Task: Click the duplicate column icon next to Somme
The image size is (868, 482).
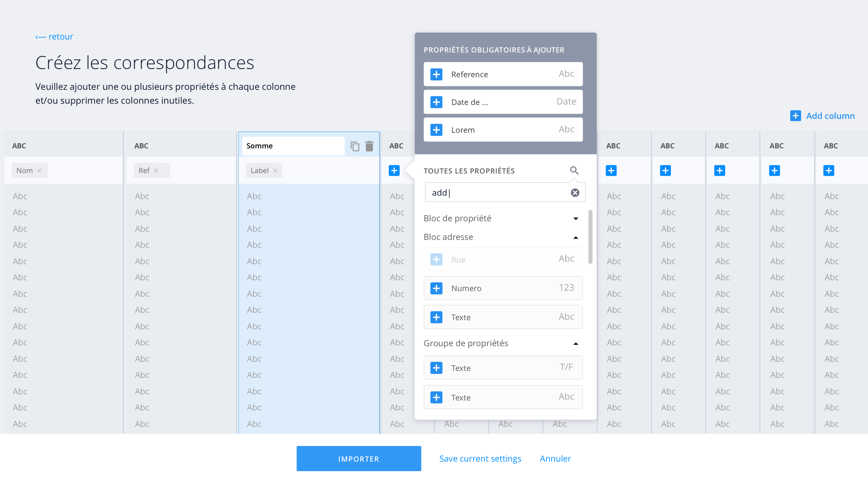Action: click(355, 147)
